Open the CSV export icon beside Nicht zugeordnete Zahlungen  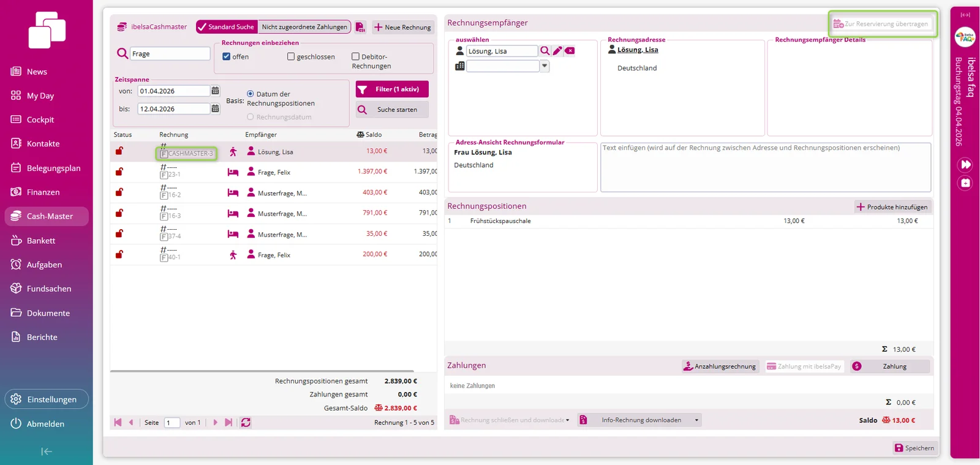pyautogui.click(x=360, y=27)
